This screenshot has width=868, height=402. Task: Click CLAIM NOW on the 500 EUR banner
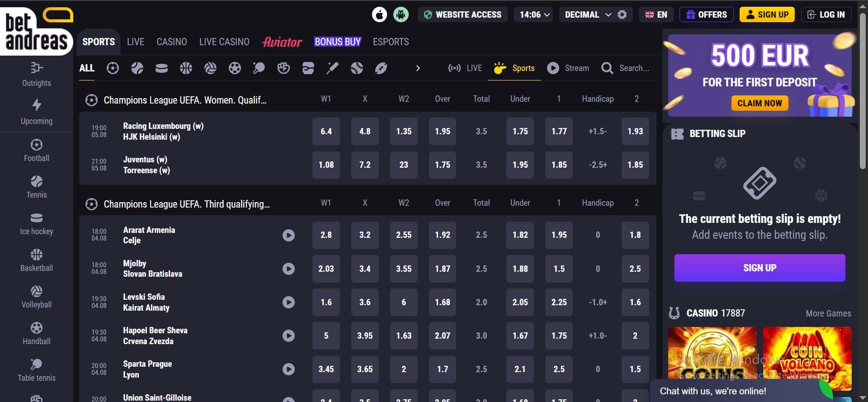click(x=759, y=103)
